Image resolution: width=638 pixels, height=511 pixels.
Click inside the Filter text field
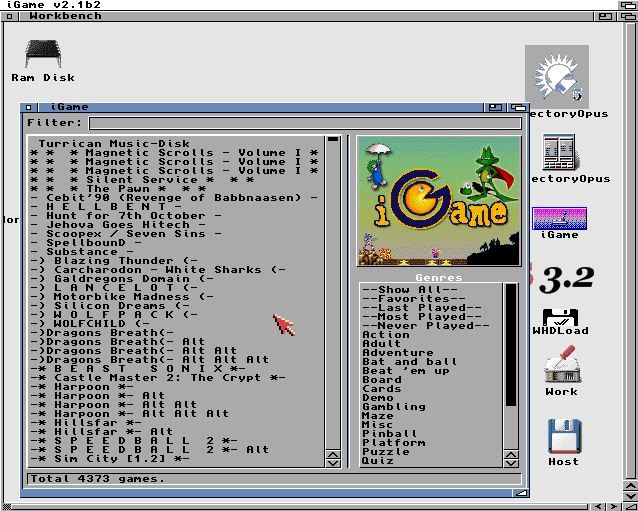pos(305,123)
